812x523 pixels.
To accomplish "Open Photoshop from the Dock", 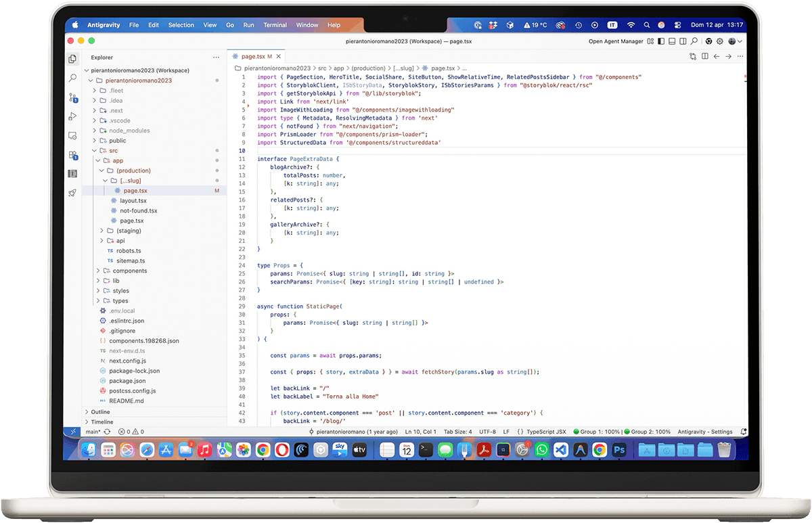I will pyautogui.click(x=618, y=449).
